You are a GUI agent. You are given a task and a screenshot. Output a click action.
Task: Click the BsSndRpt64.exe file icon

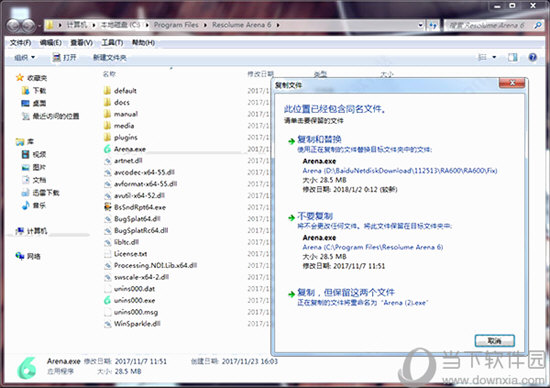pyautogui.click(x=107, y=207)
